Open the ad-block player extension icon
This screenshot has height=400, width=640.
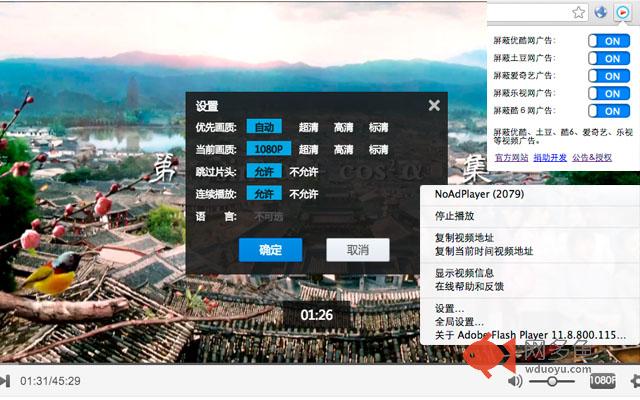[x=622, y=13]
